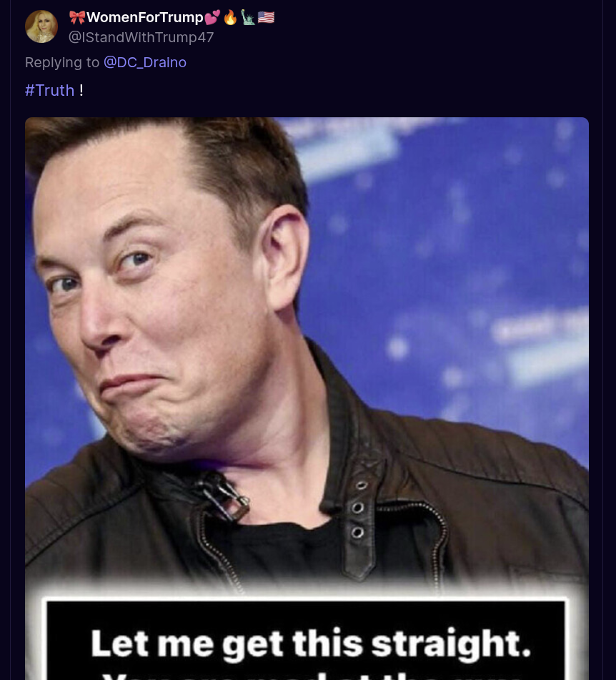
Task: Click the Statue of Liberty emoji
Action: click(247, 17)
